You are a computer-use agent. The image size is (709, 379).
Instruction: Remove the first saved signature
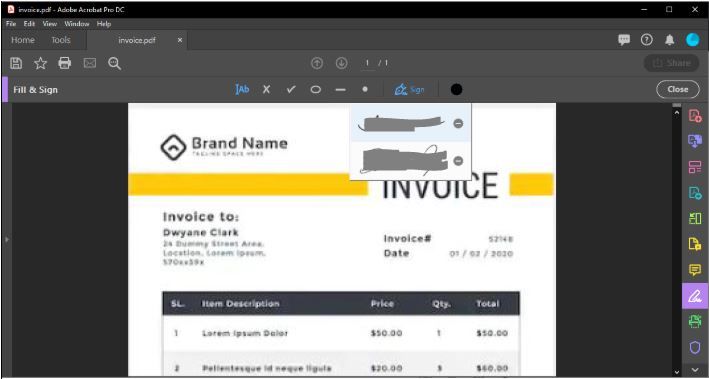[x=458, y=123]
